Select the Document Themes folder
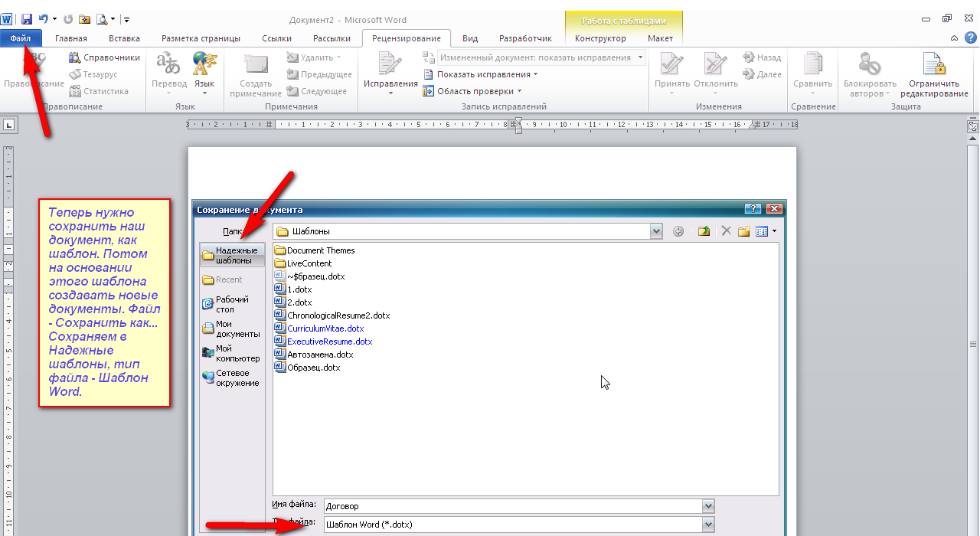This screenshot has width=980, height=536. tap(315, 250)
